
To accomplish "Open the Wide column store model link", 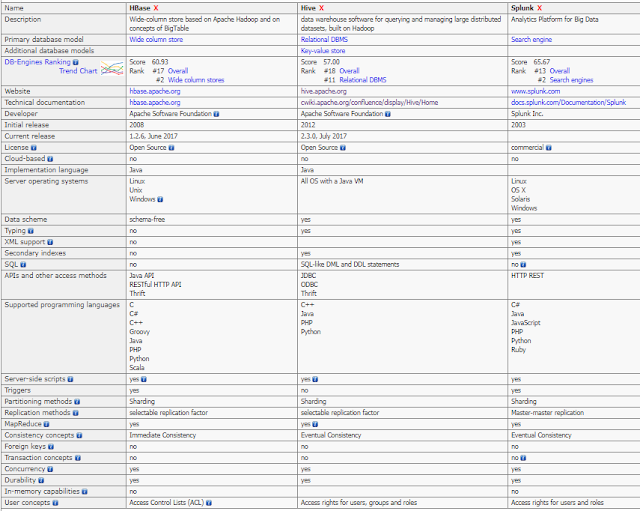I will click(156, 40).
